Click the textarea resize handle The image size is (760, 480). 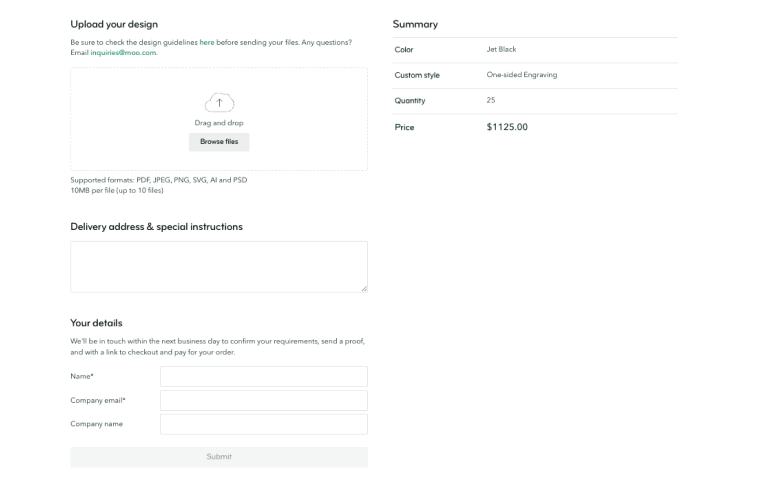pyautogui.click(x=364, y=288)
